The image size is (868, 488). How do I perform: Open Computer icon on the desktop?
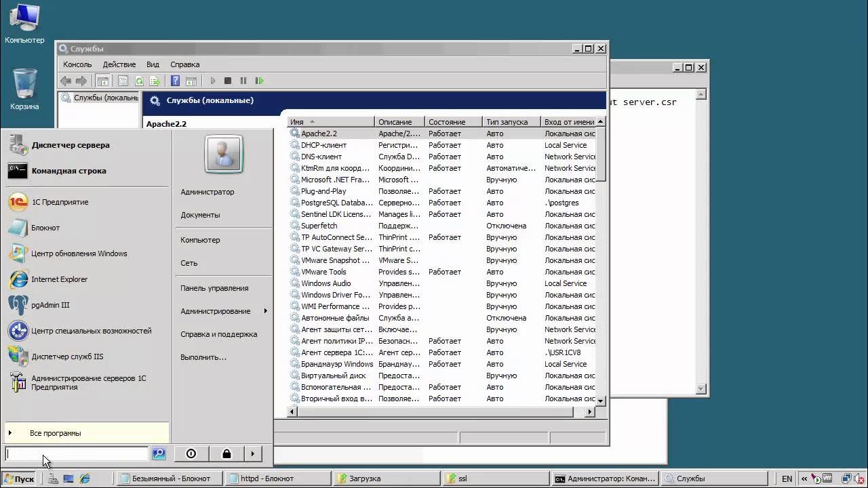[x=24, y=24]
